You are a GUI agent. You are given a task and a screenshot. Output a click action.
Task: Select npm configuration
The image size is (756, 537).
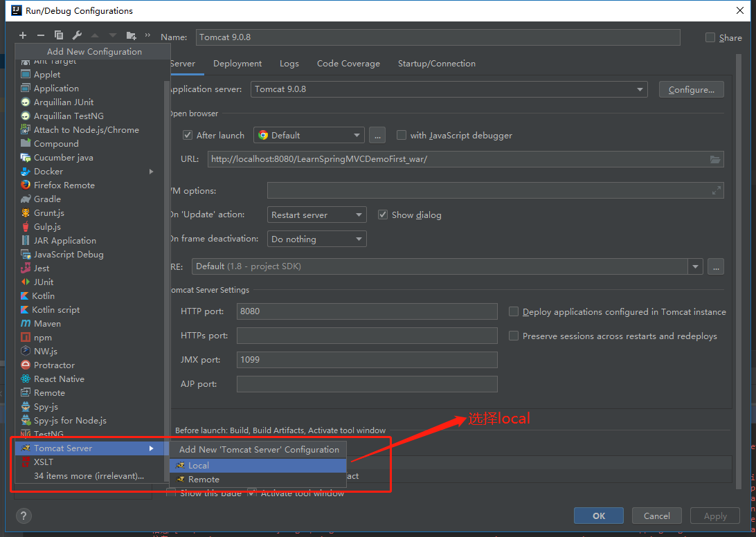(90, 338)
